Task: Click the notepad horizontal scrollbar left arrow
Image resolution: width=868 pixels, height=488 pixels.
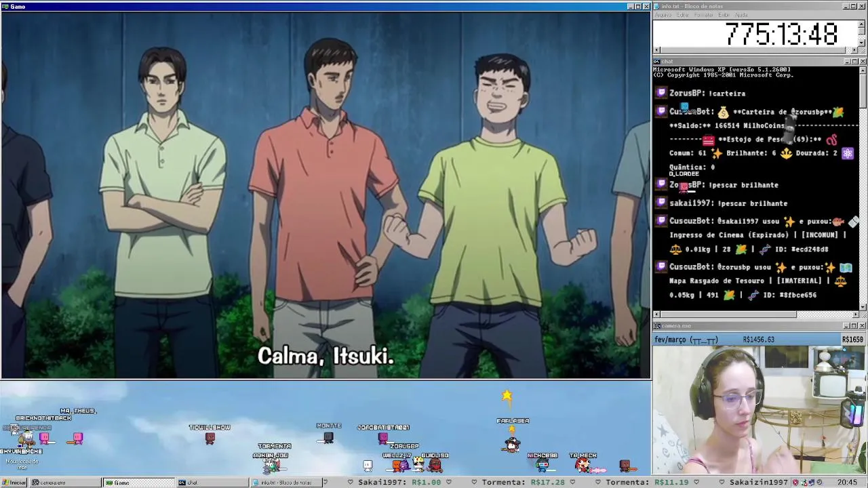Action: (x=656, y=50)
